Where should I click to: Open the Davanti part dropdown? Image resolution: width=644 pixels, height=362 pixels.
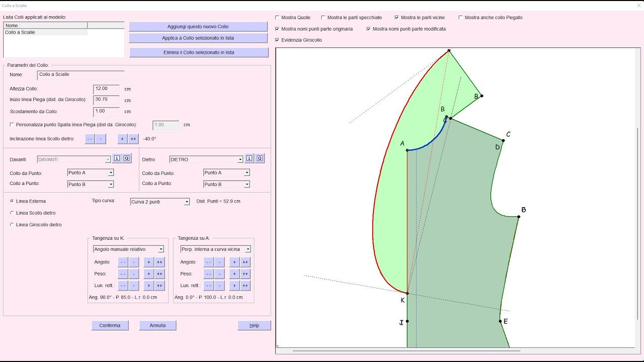[x=73, y=159]
